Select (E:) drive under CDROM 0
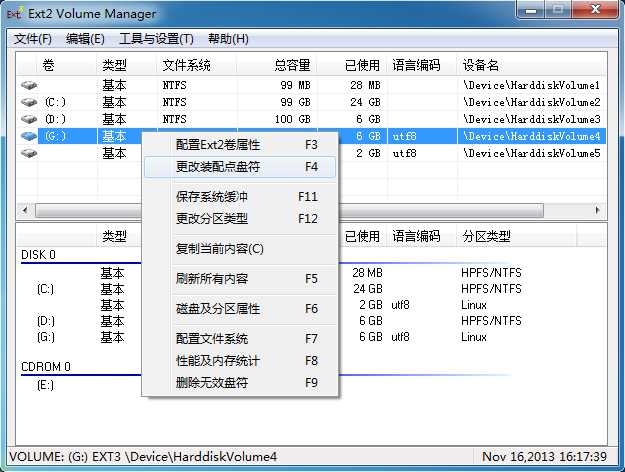This screenshot has width=625, height=472. [x=45, y=385]
